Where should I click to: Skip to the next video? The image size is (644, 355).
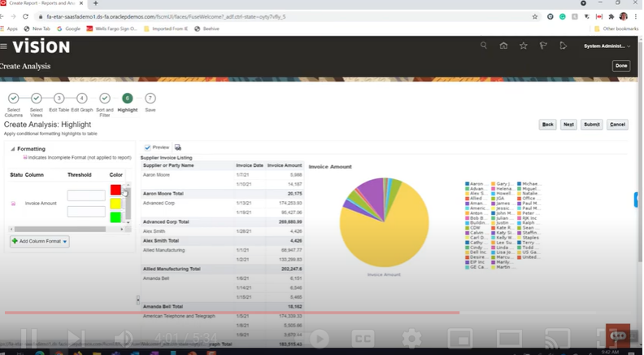76,339
